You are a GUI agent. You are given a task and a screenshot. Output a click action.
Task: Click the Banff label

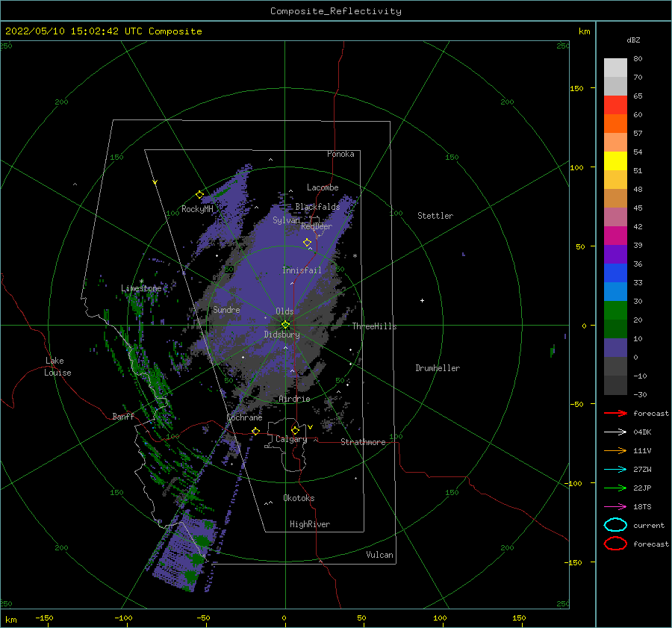pyautogui.click(x=123, y=416)
